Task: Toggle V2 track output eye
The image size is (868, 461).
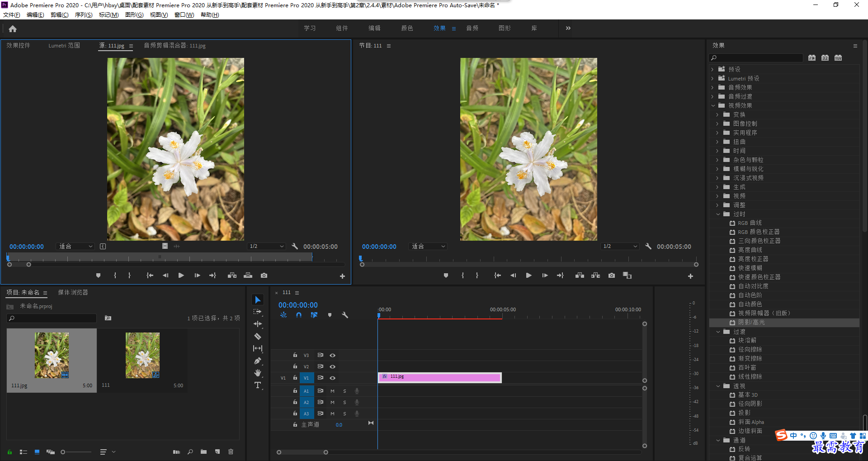Action: tap(332, 366)
